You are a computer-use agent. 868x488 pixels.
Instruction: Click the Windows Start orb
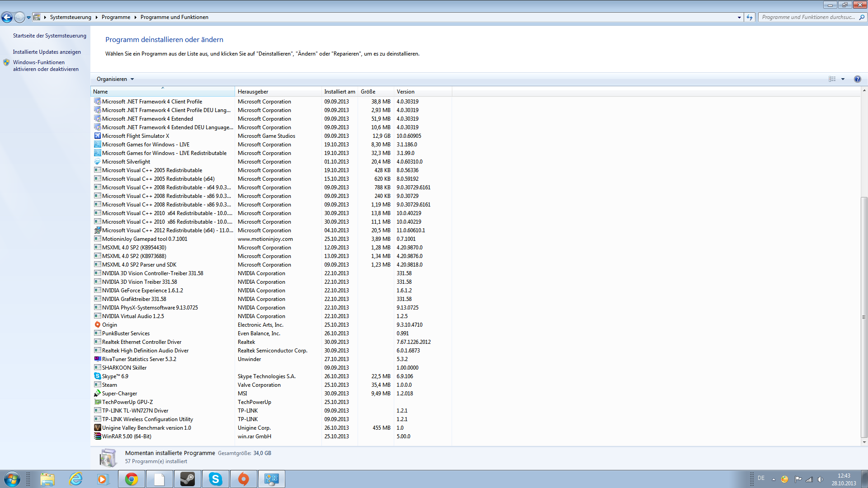click(x=12, y=479)
